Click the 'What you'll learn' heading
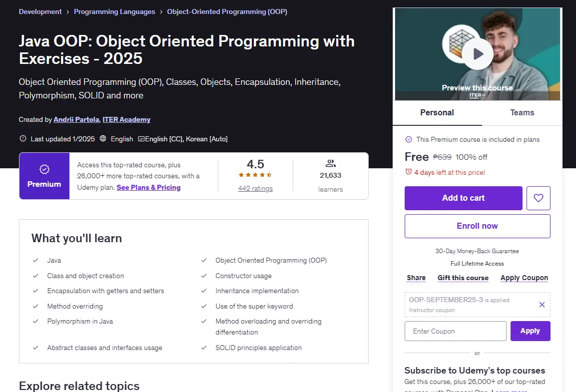This screenshot has width=576, height=392. [x=76, y=238]
